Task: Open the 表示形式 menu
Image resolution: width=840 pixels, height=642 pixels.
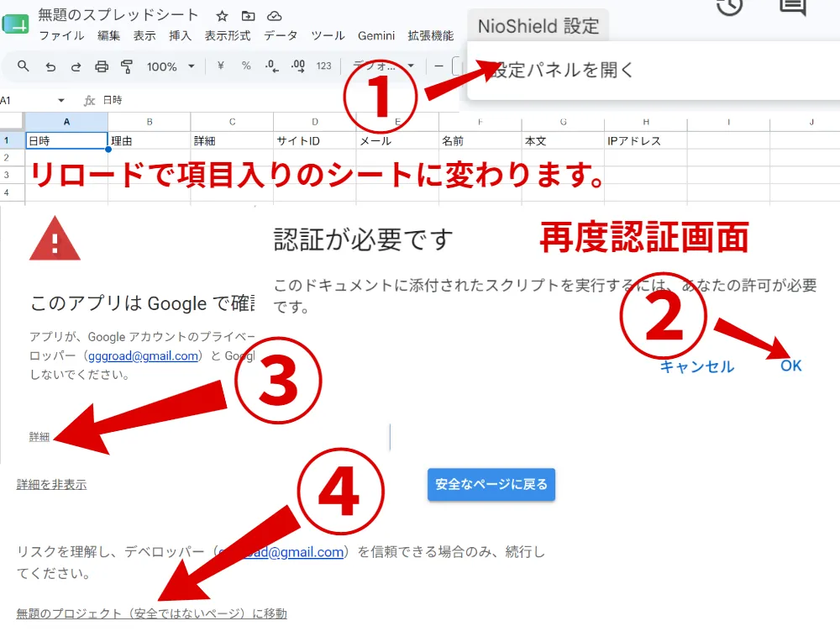Action: point(228,36)
